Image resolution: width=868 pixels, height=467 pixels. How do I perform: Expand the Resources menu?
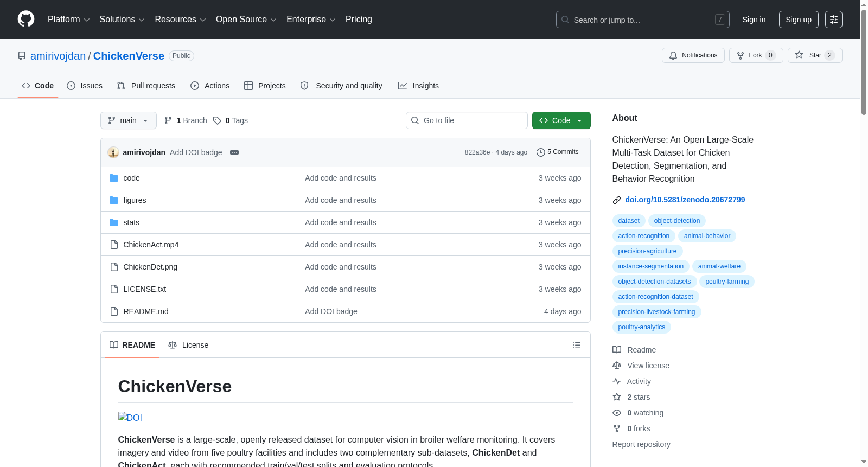click(180, 20)
